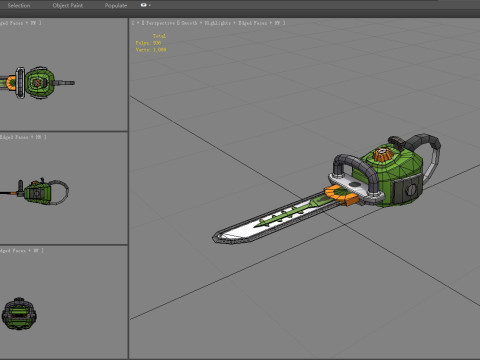The image size is (480, 360).
Task: Select the chainsaw in the side-profile viewport
Action: point(35,191)
